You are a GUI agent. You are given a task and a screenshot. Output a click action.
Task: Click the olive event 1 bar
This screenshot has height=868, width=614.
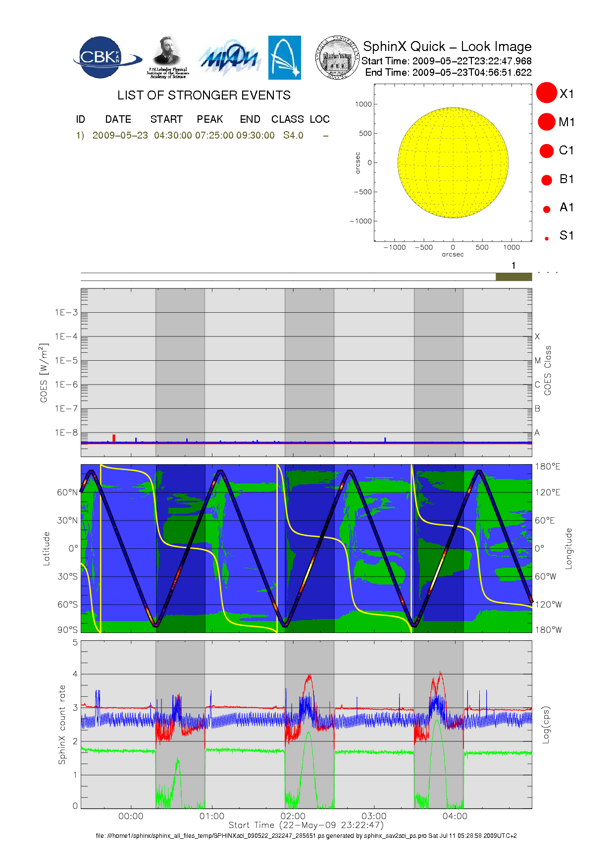click(x=513, y=277)
